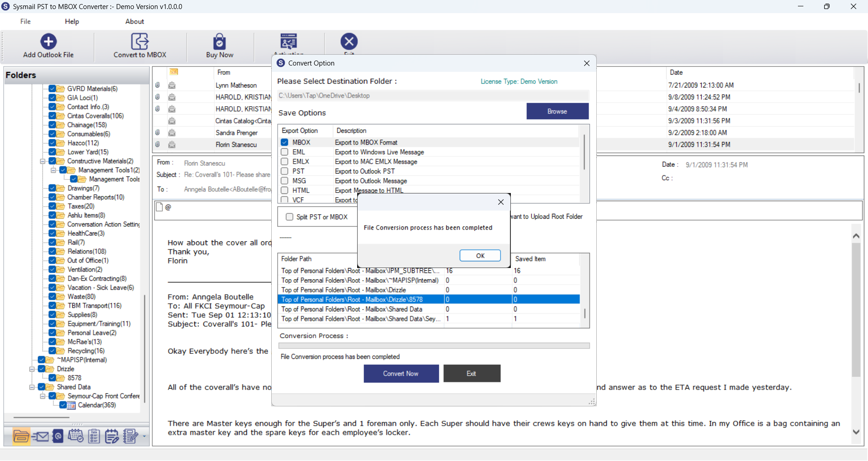Click the attachment paperclip for Lynn Matheson email
Image resolution: width=868 pixels, height=461 pixels.
click(157, 85)
